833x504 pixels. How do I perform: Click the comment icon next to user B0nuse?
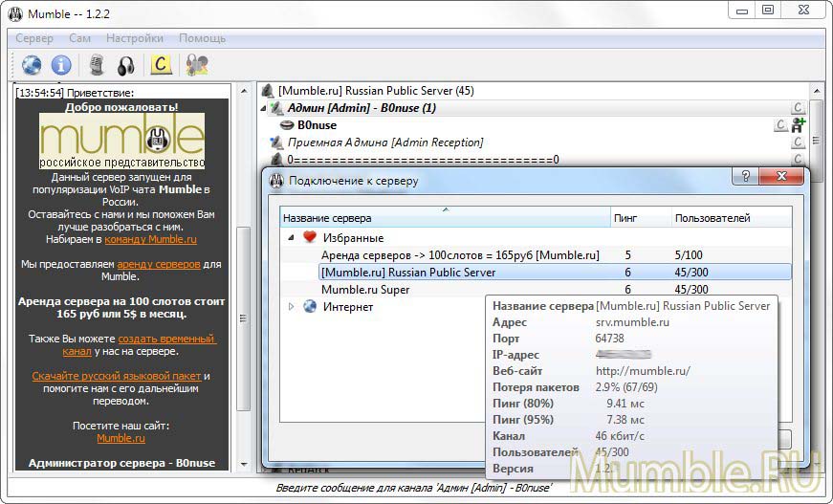click(x=780, y=125)
